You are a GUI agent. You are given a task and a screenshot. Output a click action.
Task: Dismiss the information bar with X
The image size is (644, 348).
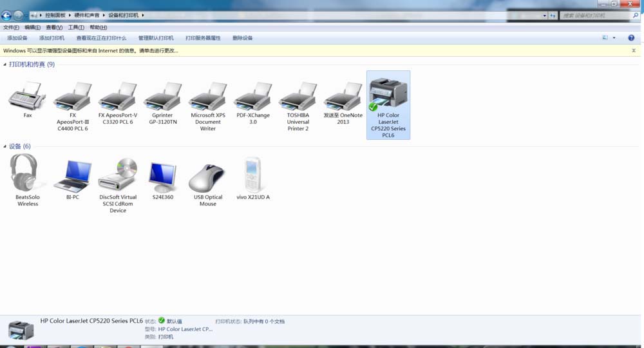click(634, 50)
